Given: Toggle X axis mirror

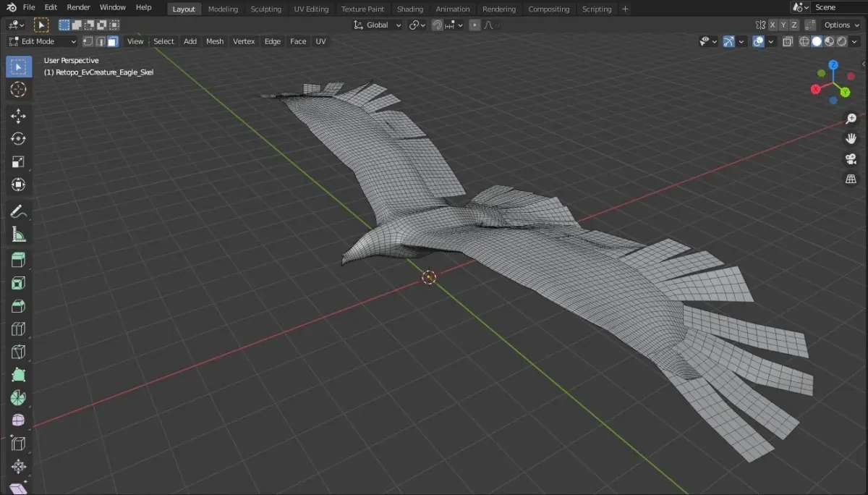Looking at the screenshot, I should tap(773, 25).
